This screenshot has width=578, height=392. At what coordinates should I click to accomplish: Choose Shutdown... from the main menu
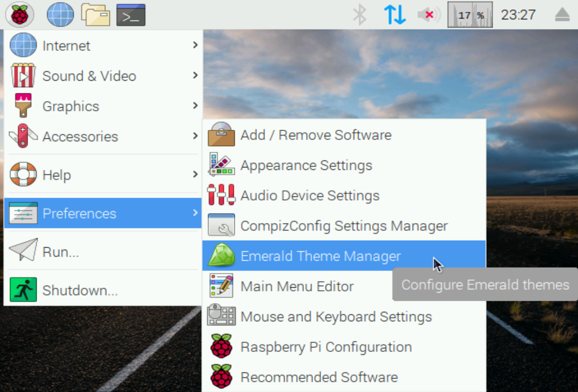point(103,290)
